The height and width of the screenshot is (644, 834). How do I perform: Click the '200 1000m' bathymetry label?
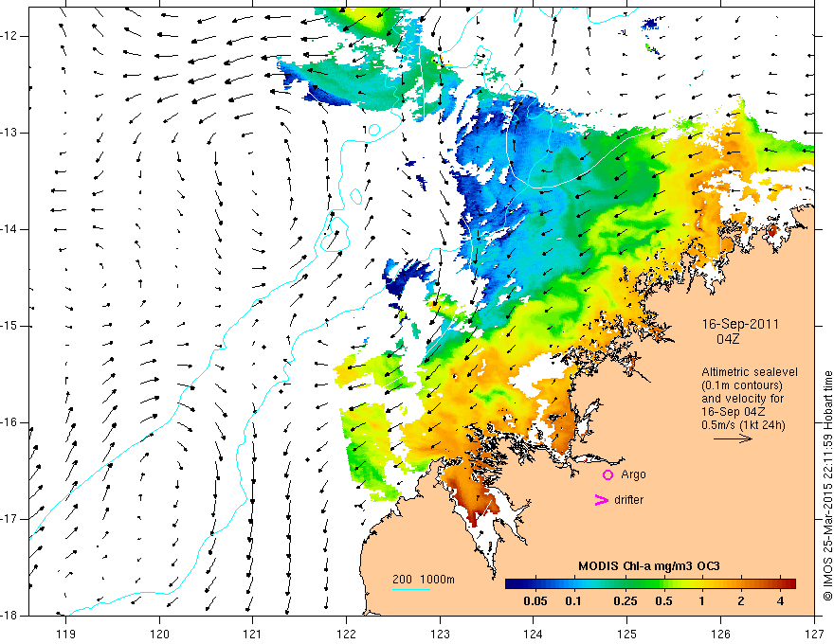pyautogui.click(x=424, y=580)
